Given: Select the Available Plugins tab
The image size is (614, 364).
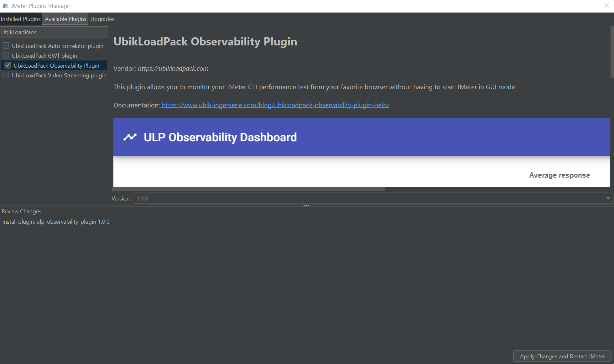Looking at the screenshot, I should tap(65, 19).
